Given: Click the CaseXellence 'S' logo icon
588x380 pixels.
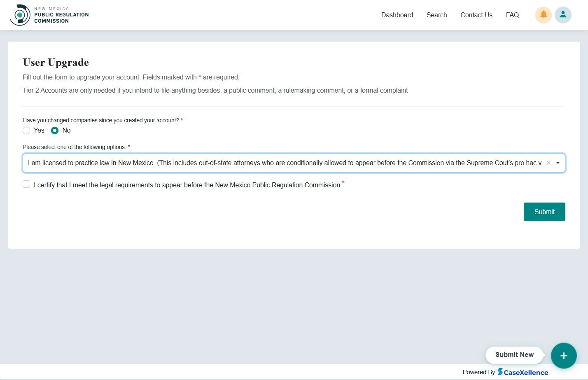Looking at the screenshot, I should coord(500,372).
